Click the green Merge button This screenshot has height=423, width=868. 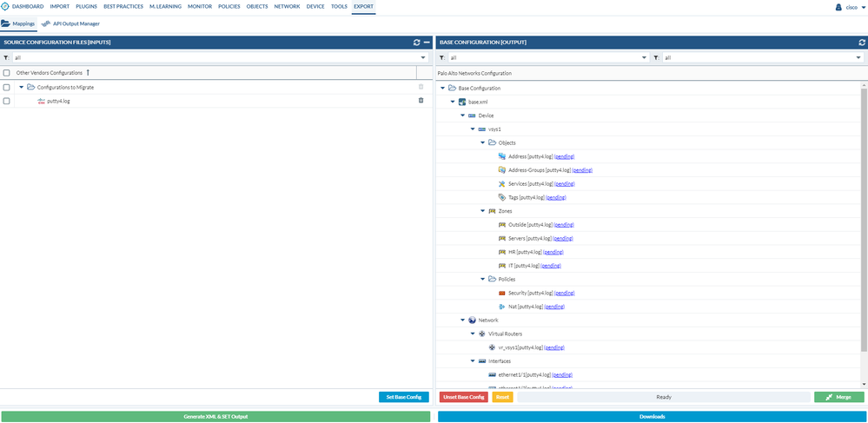click(x=838, y=397)
